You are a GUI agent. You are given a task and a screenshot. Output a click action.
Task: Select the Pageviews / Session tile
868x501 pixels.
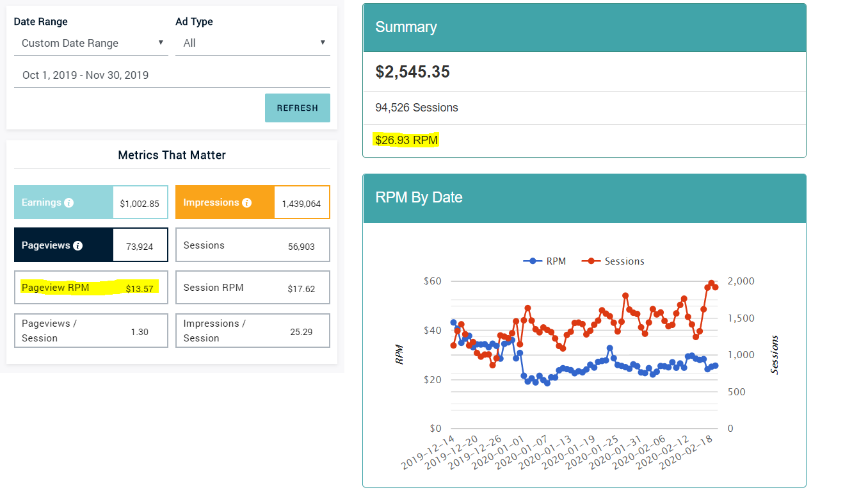point(91,331)
